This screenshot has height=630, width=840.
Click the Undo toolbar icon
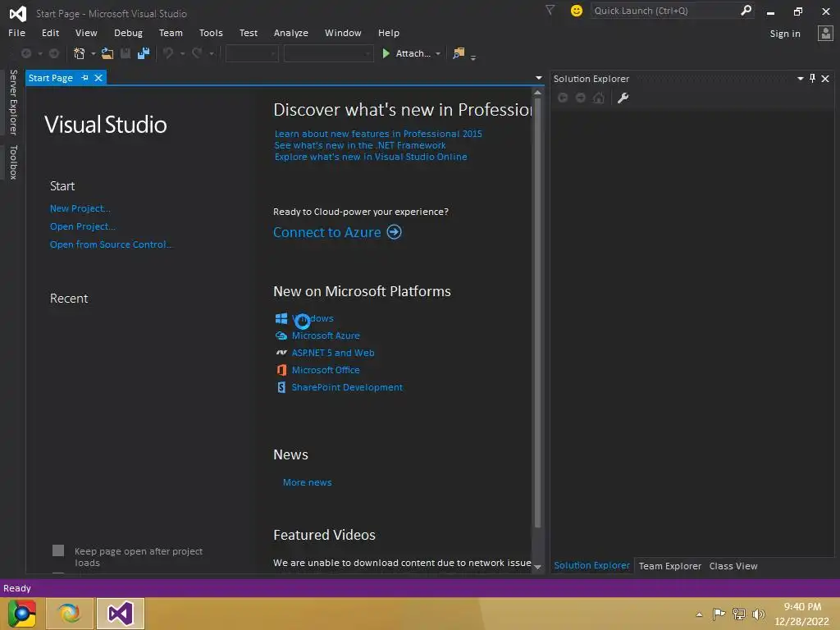[x=168, y=53]
